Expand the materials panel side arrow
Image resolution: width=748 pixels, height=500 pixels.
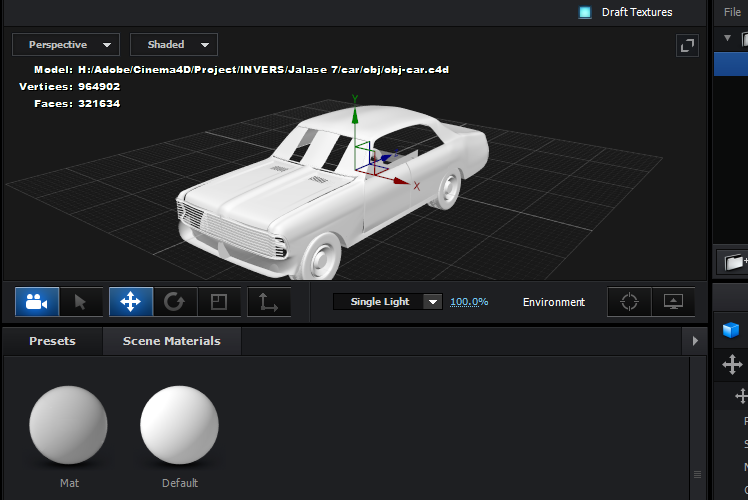[x=695, y=341]
